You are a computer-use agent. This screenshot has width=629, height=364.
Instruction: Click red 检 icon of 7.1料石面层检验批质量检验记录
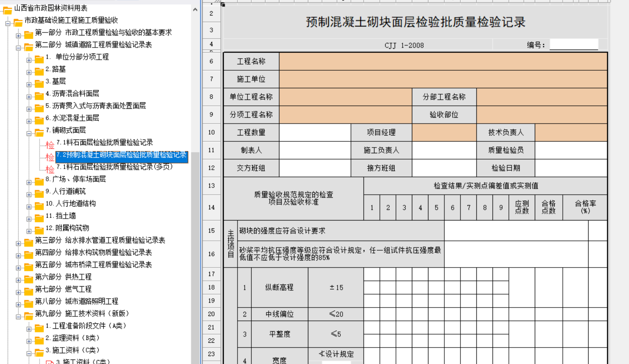coord(50,145)
